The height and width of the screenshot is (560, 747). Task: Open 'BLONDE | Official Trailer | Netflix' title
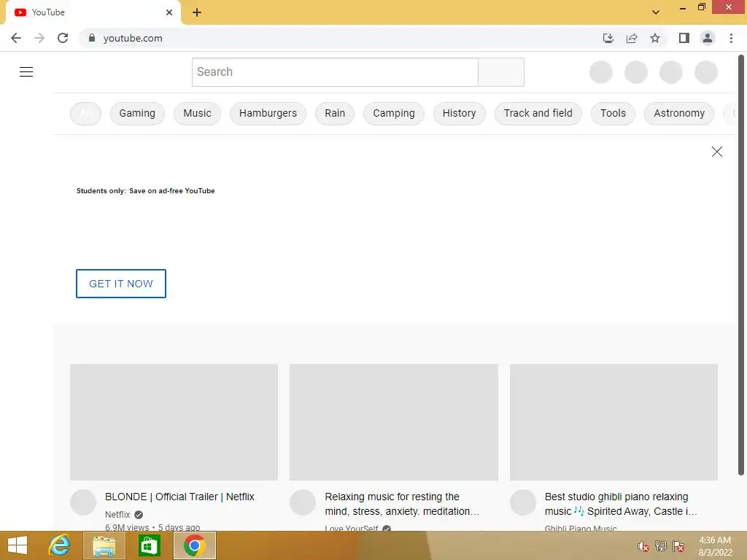179,497
